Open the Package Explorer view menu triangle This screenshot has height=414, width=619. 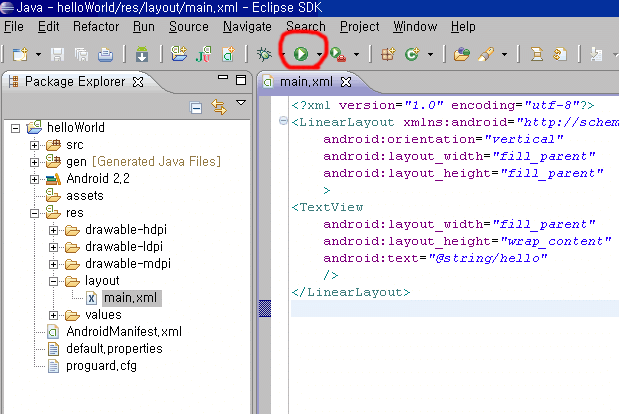point(241,103)
